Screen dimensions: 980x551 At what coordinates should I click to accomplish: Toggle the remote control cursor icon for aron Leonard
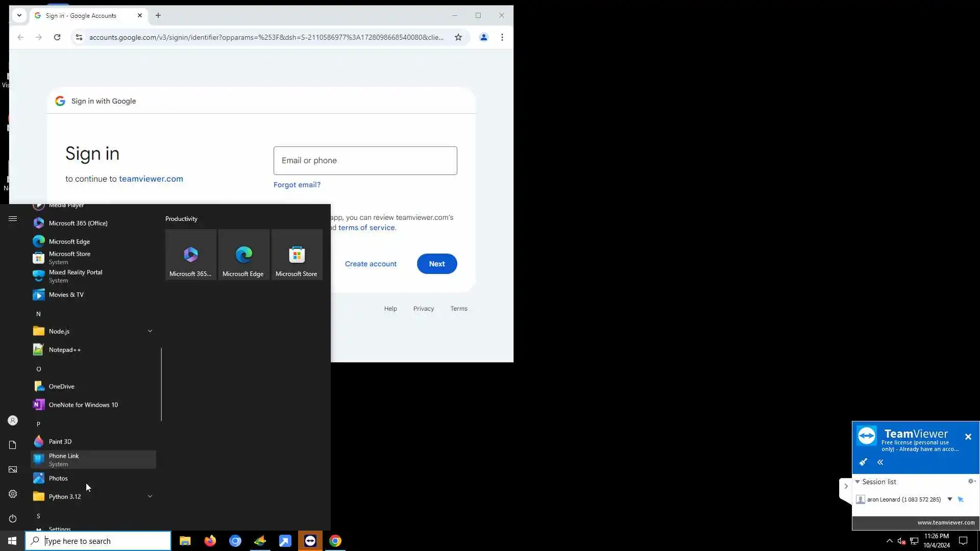tap(961, 499)
